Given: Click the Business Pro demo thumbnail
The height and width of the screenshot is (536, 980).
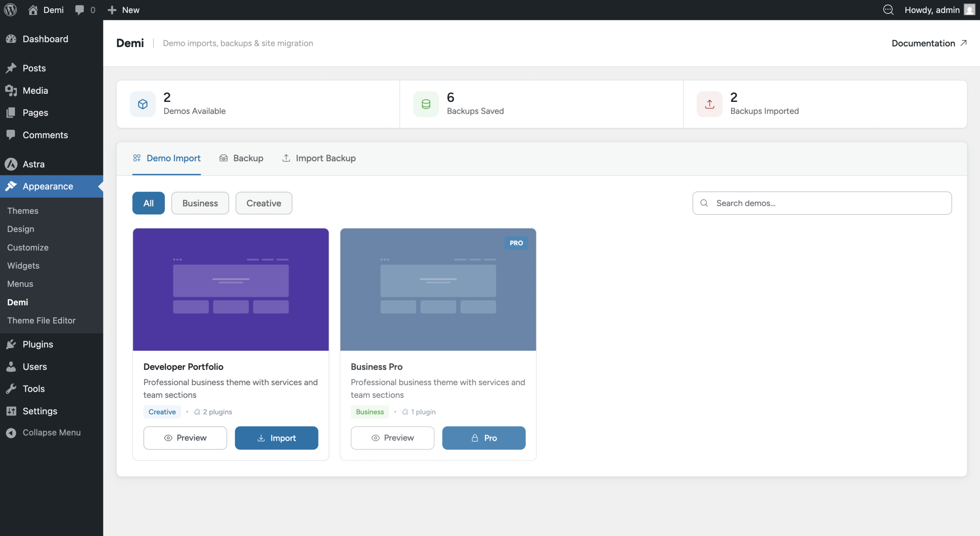Looking at the screenshot, I should pyautogui.click(x=438, y=289).
